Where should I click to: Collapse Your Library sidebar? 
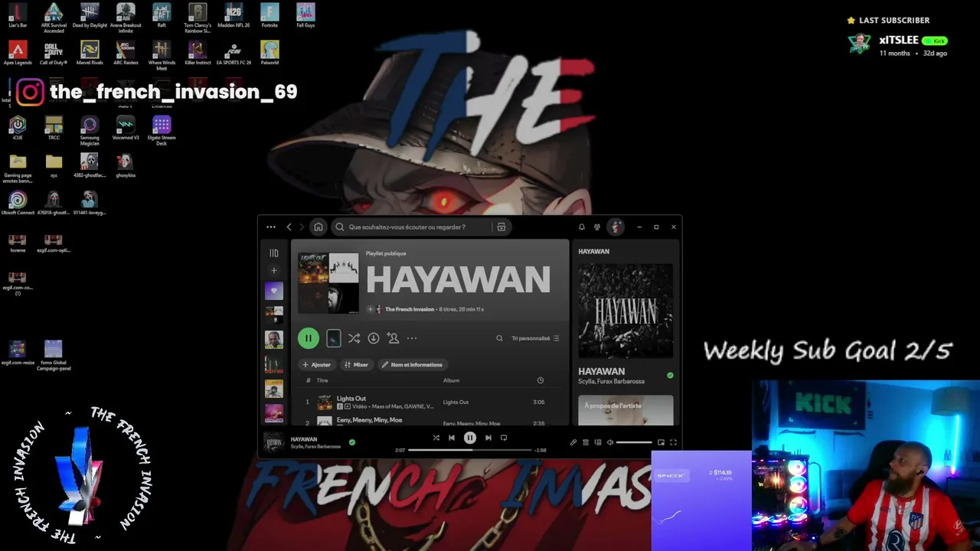coord(274,253)
